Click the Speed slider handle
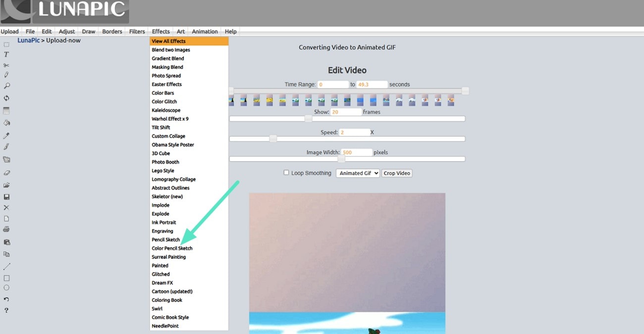This screenshot has height=334, width=644. pyautogui.click(x=273, y=139)
